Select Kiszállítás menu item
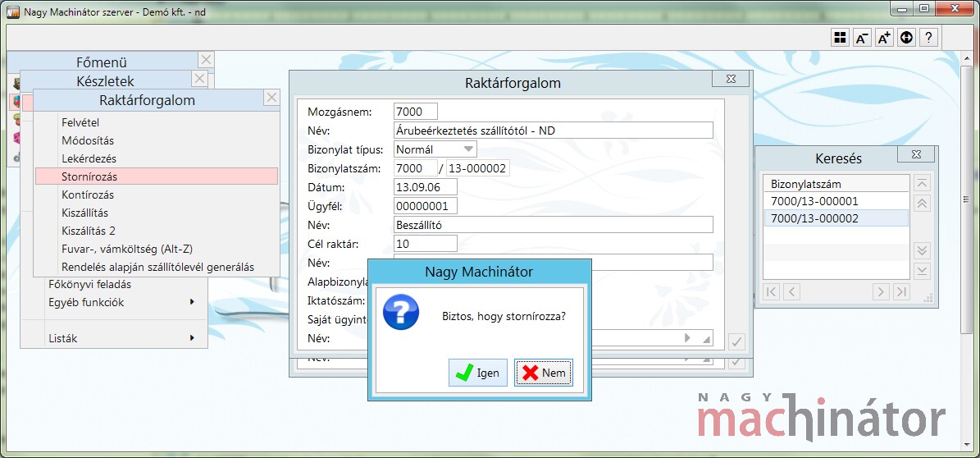This screenshot has height=458, width=980. pos(157,213)
